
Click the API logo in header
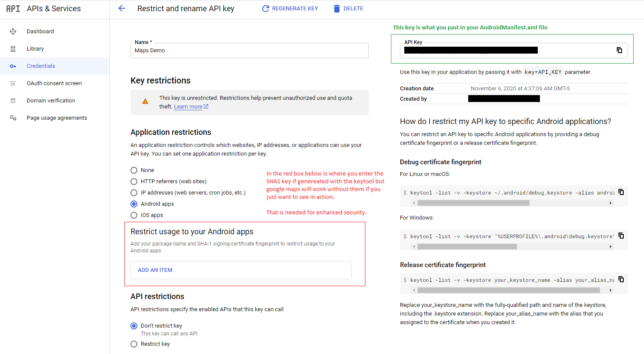(x=13, y=9)
